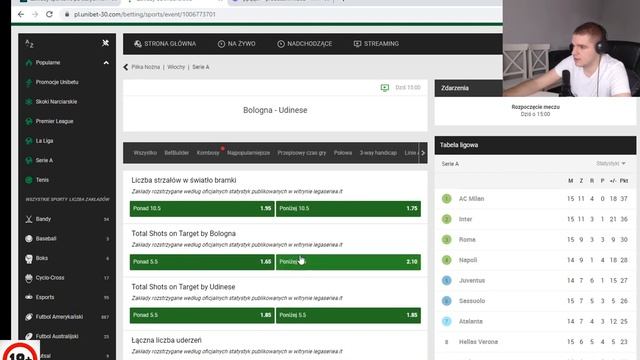The width and height of the screenshot is (640, 360).
Task: Select the Wszystko market tab
Action: click(x=145, y=153)
